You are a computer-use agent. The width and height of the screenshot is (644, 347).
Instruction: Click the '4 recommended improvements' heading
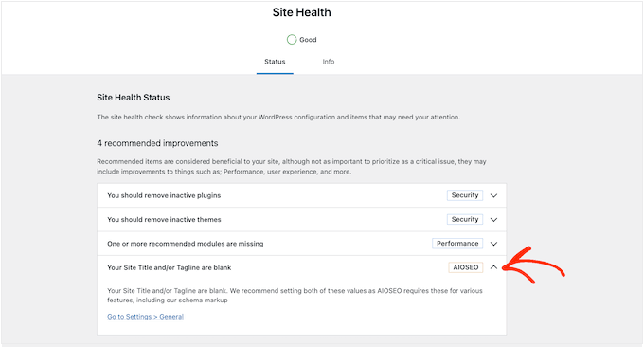coord(157,143)
